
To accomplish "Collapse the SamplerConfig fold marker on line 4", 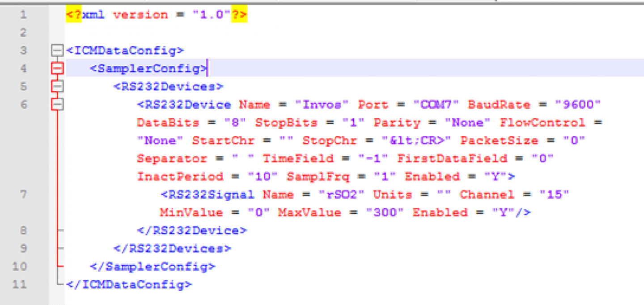I will tap(57, 68).
